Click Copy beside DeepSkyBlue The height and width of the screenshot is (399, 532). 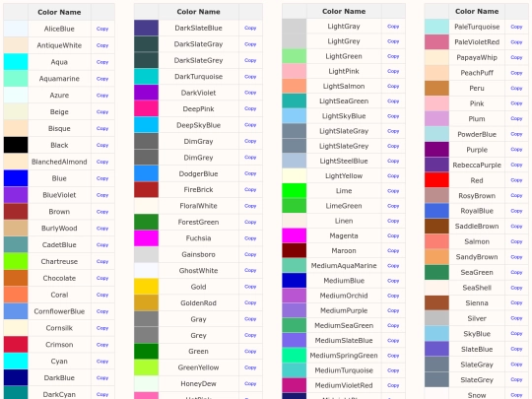(x=250, y=125)
